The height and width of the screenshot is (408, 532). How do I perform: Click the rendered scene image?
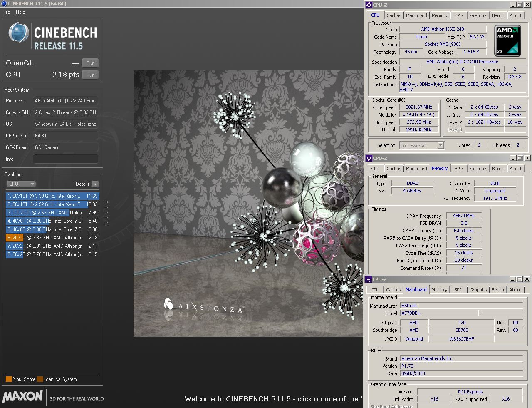click(x=248, y=204)
